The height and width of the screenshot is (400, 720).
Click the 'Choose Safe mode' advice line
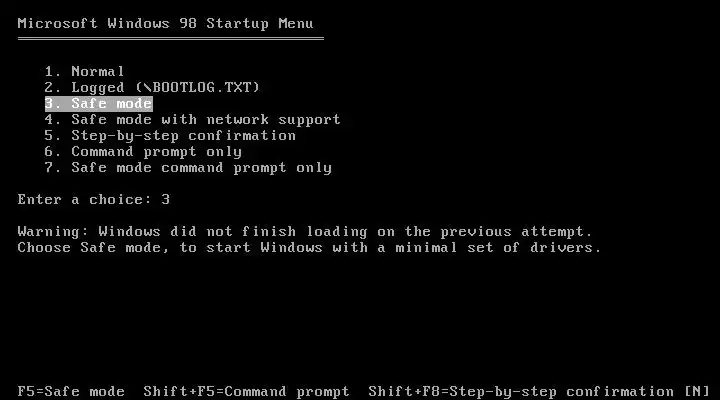[x=309, y=248]
